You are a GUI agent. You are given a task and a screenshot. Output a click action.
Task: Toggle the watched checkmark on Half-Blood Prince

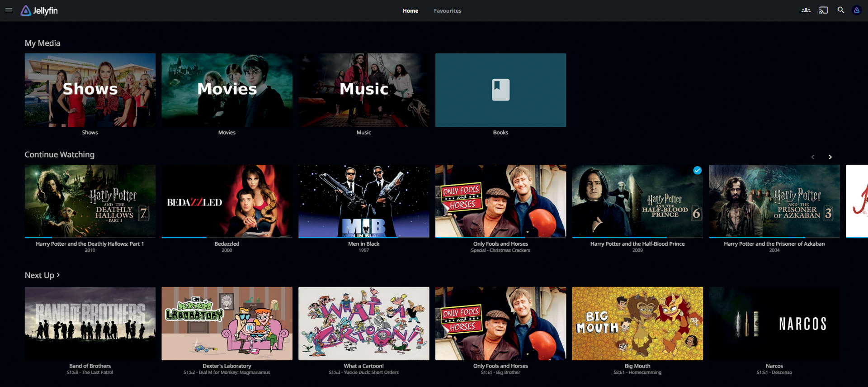pos(697,171)
